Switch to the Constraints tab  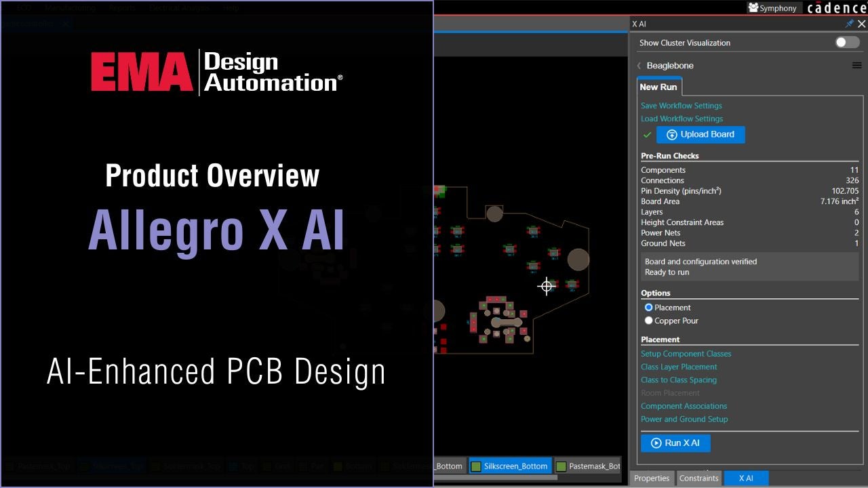point(698,479)
